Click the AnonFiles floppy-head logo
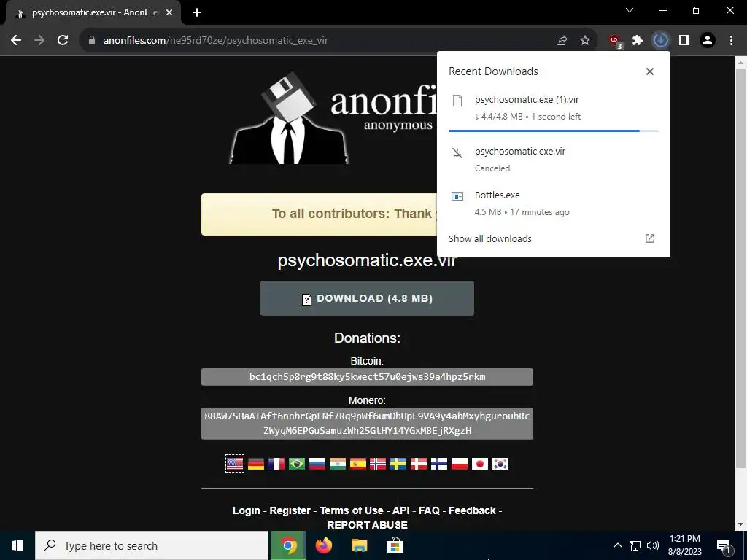 tap(289, 118)
